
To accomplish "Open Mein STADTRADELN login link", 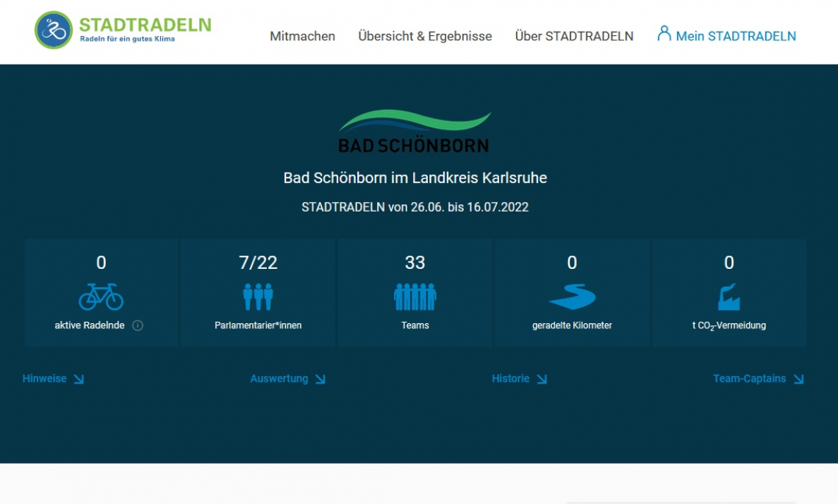I will tap(736, 36).
